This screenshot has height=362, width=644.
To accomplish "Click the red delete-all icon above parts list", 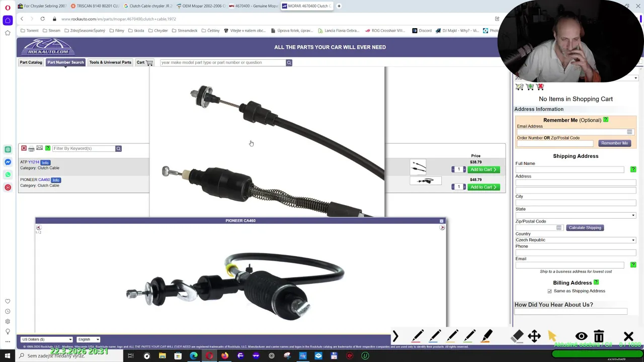I will (24, 148).
